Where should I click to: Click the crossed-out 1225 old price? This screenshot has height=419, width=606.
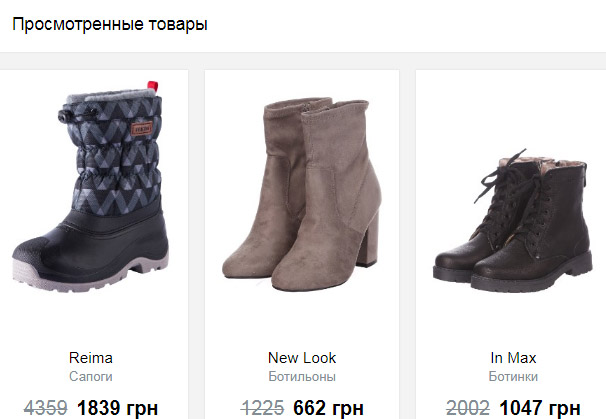click(262, 408)
